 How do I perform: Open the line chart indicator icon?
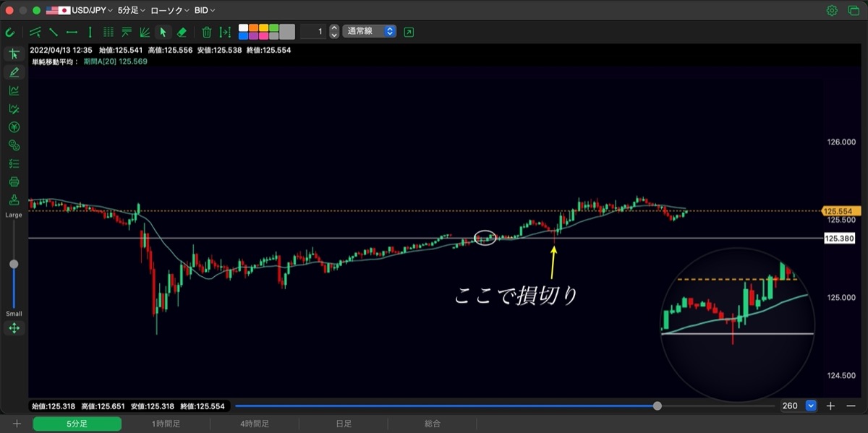pos(14,90)
